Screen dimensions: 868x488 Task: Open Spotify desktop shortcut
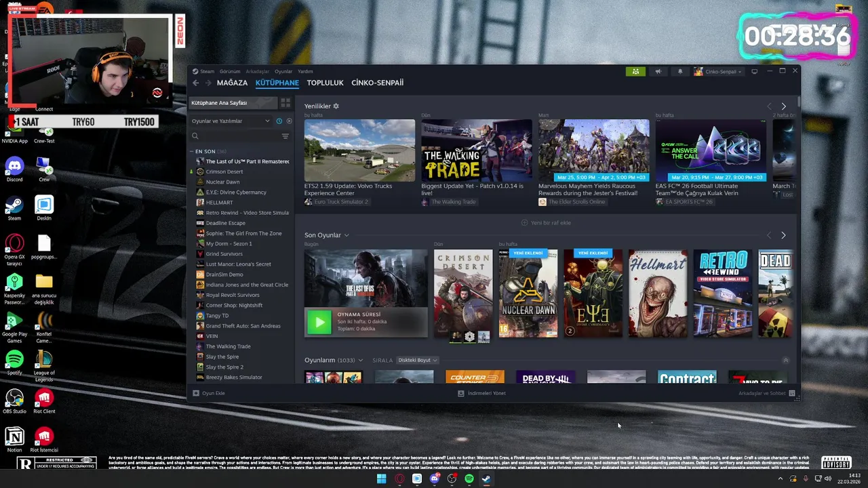pos(14,363)
